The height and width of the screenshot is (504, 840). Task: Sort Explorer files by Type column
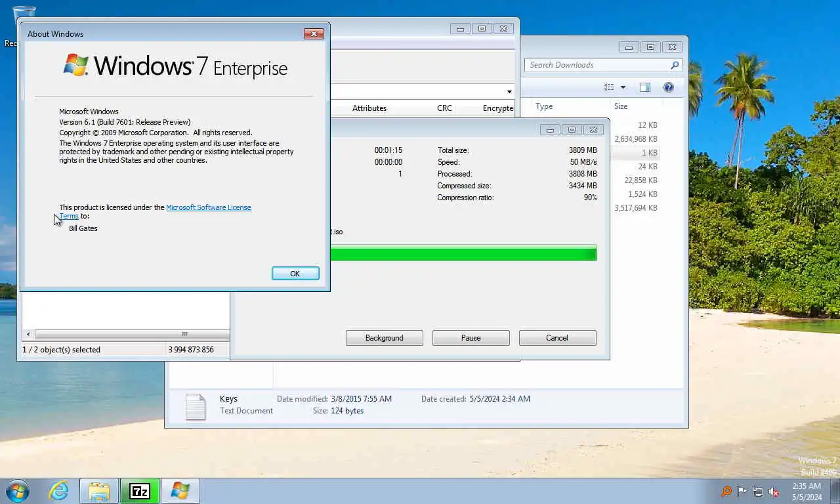(544, 106)
